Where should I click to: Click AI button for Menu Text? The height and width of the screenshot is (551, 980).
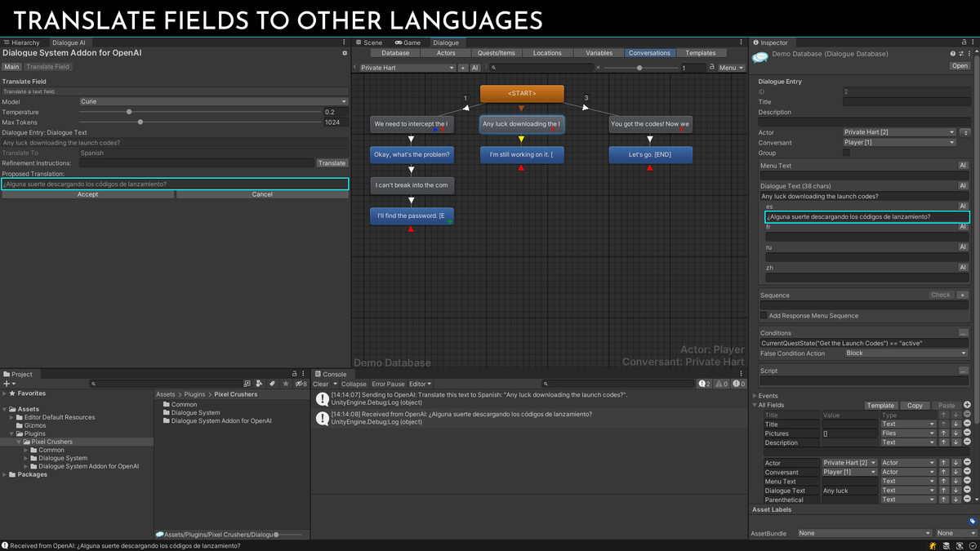coord(963,166)
